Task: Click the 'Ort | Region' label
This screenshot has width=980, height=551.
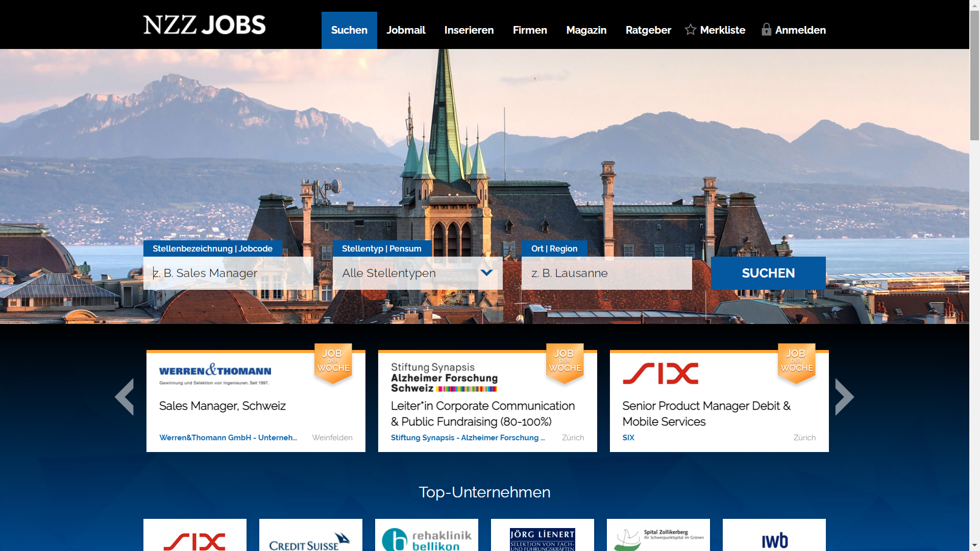Action: click(554, 248)
